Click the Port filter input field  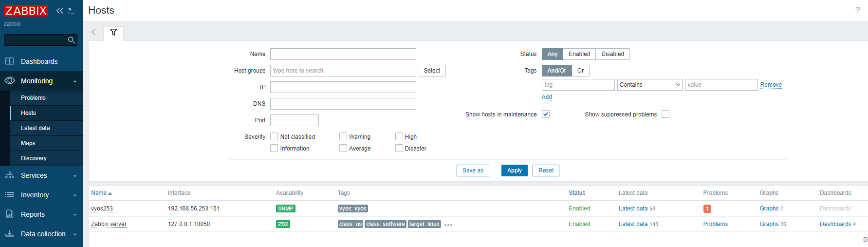295,120
